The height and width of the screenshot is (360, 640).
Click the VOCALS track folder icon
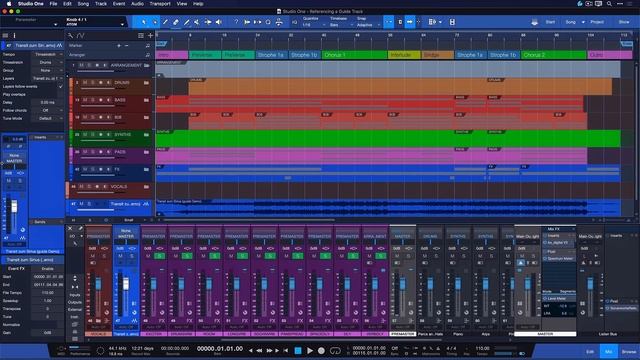click(146, 187)
